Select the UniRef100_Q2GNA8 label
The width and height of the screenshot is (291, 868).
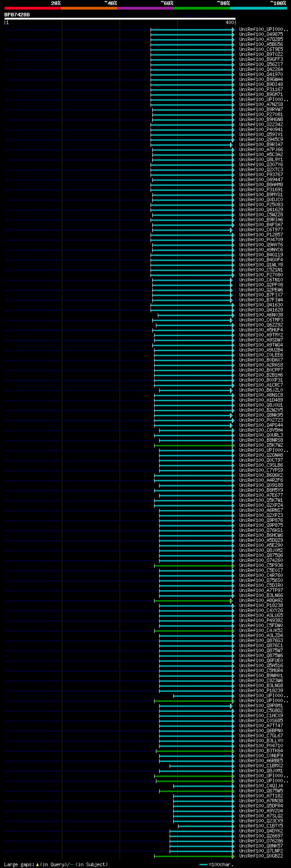(261, 455)
